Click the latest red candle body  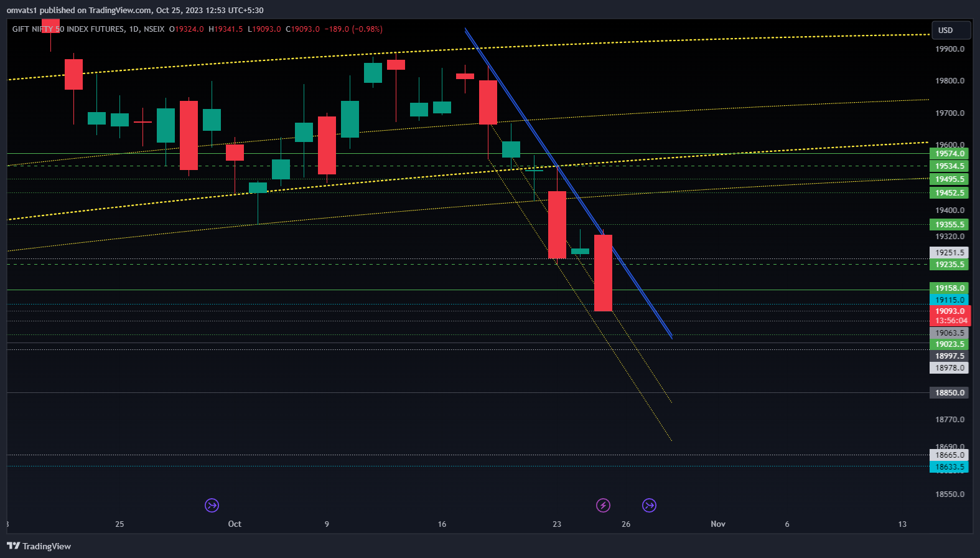[603, 273]
